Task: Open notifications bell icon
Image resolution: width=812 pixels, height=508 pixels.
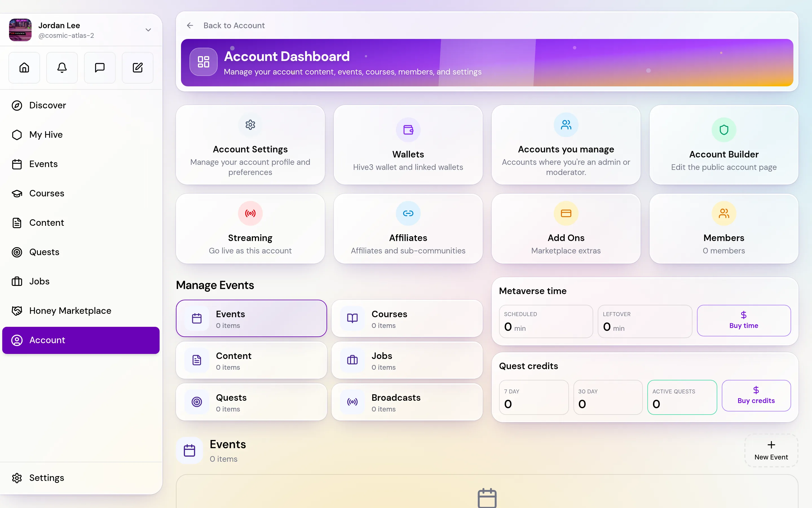Action: tap(62, 67)
